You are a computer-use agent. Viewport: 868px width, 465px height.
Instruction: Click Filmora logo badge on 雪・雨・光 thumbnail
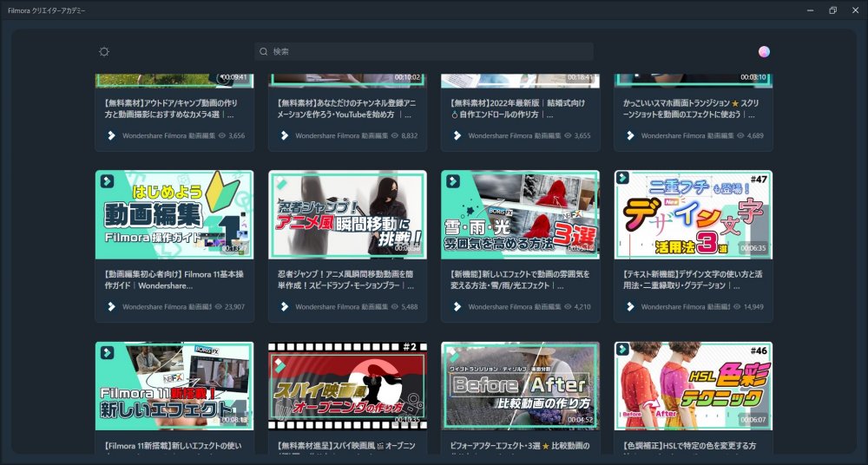(453, 181)
